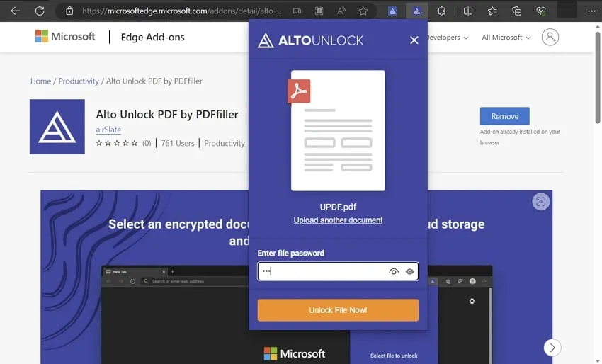Open the account sign-in avatar icon
Screen dimensions: 602x364
[550, 37]
